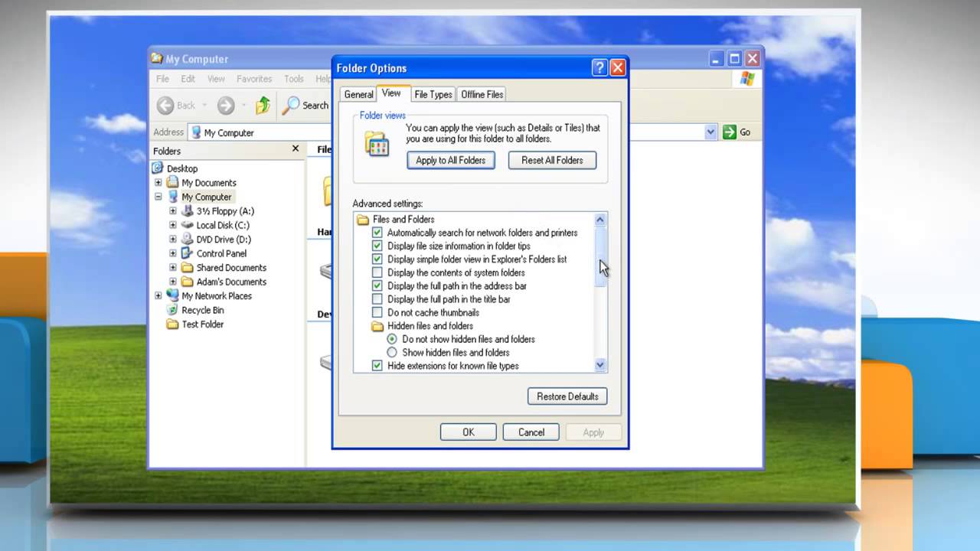The image size is (980, 551).
Task: Enable Do not cache thumbnails checkbox
Action: click(x=377, y=313)
